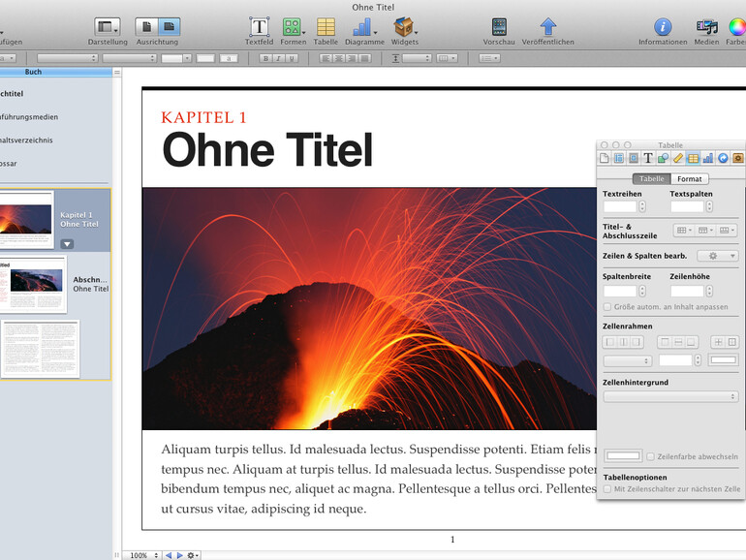Open the Diagramme chart tool
This screenshot has height=560, width=746.
pyautogui.click(x=363, y=27)
